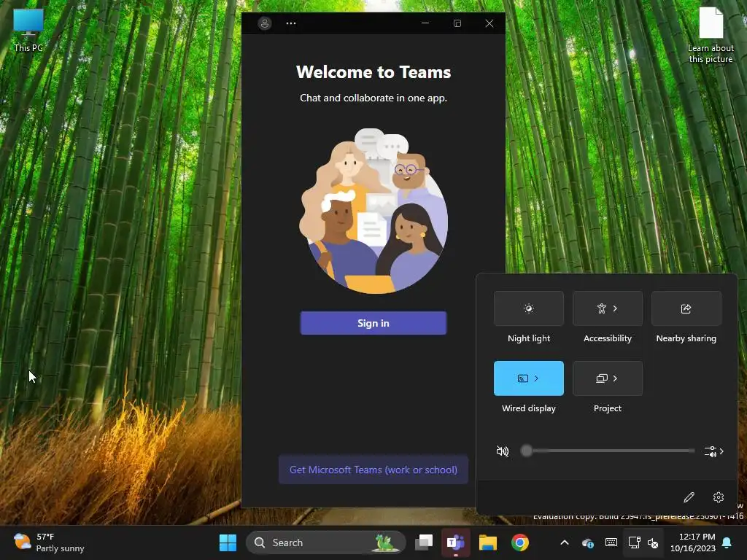Show hidden tray icons chevron

(x=564, y=542)
